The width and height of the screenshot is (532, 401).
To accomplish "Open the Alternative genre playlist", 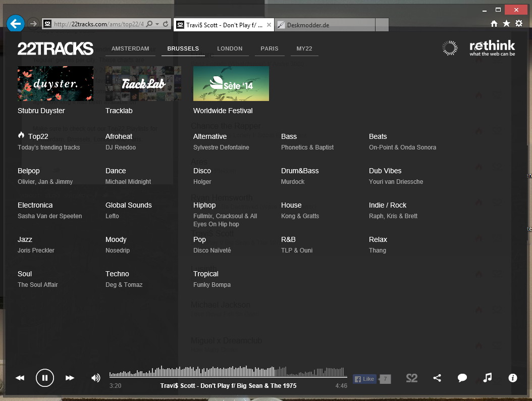I will pyautogui.click(x=210, y=136).
